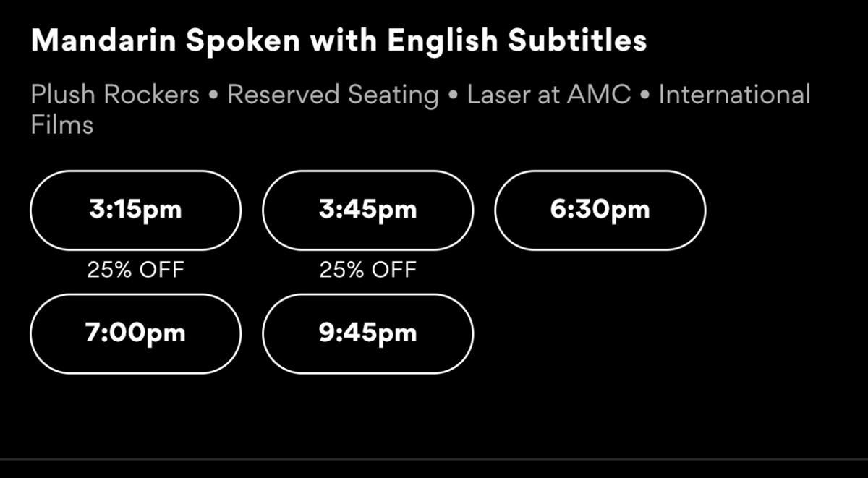Click the word Films on second line

pyautogui.click(x=62, y=125)
